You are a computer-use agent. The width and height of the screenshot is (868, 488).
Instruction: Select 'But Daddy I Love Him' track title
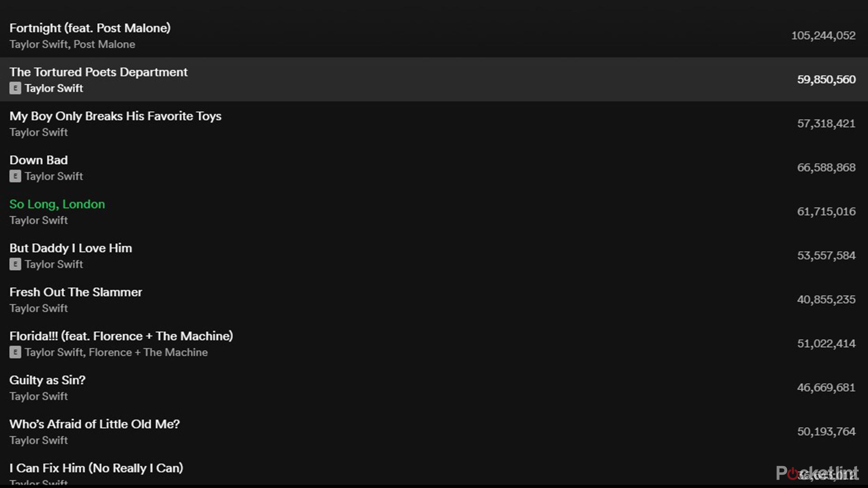(71, 248)
